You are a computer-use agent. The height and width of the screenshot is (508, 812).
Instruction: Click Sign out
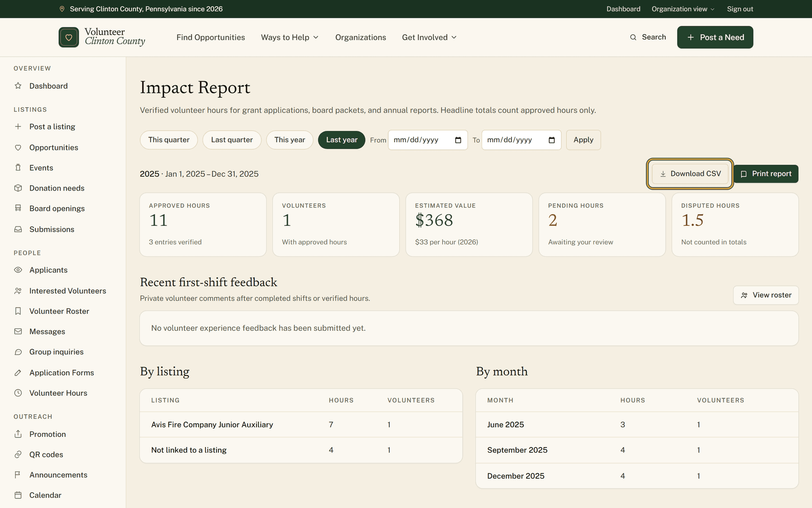[x=740, y=9]
